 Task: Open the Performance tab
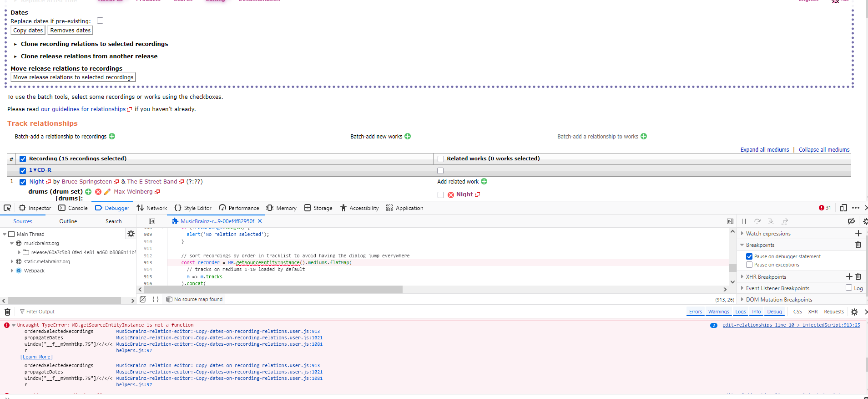(x=239, y=208)
